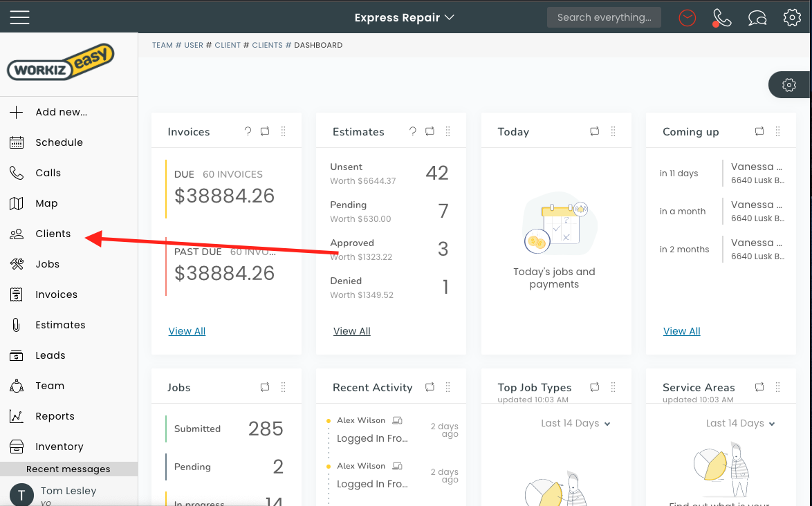Click View All under Invoices
The width and height of the screenshot is (812, 506).
(187, 331)
